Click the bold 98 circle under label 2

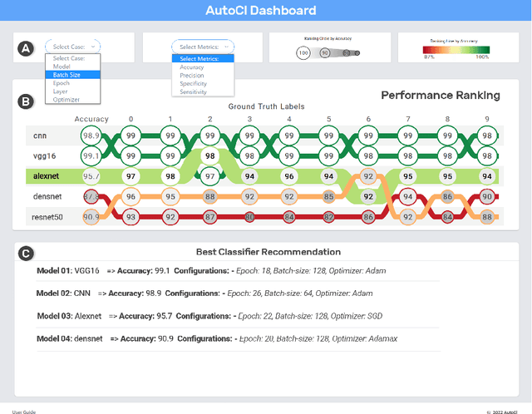[210, 156]
